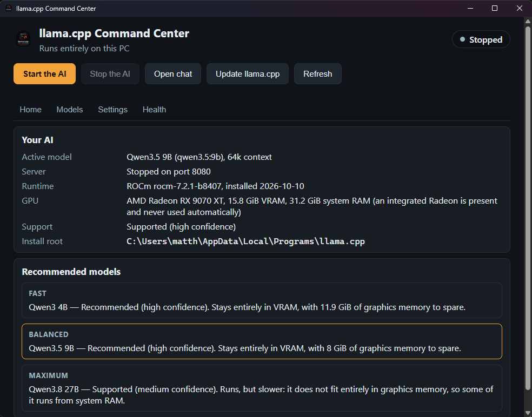The height and width of the screenshot is (417, 532).
Task: Click the 'Runs entirely on this PC' subtitle
Action: (84, 49)
